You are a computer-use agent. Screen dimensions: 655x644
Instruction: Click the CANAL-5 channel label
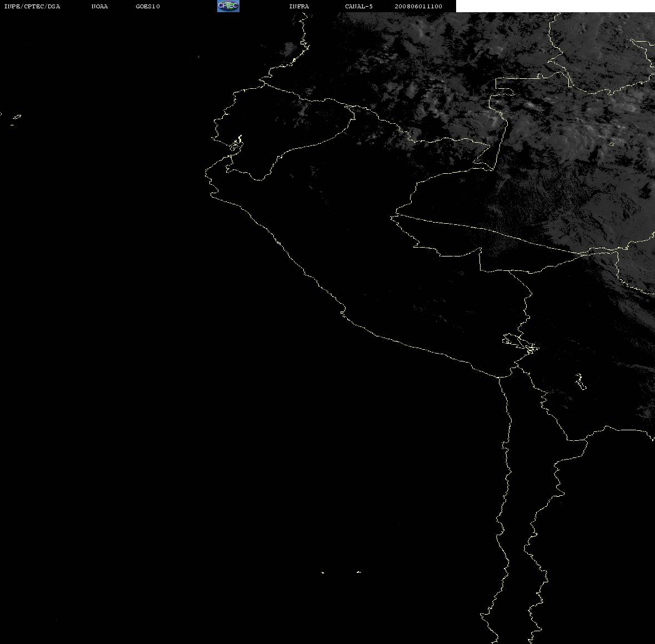pyautogui.click(x=359, y=6)
